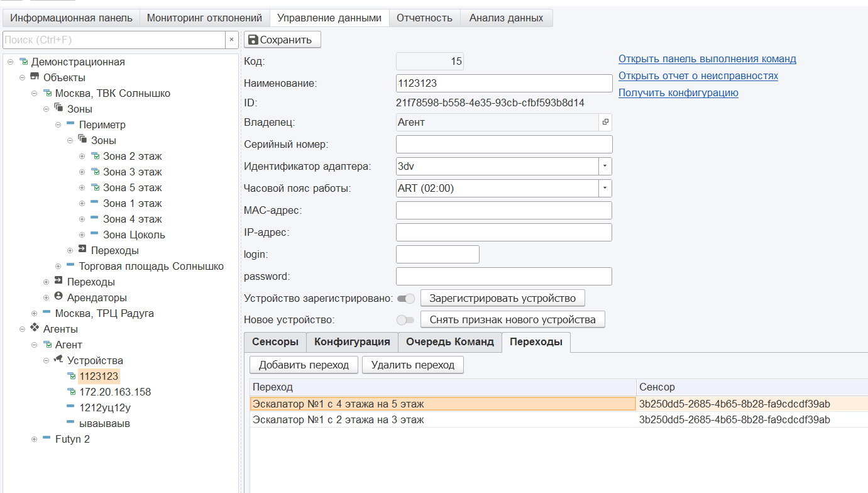
Task: Click the Зона 1 этаж dash icon
Action: pyautogui.click(x=94, y=202)
